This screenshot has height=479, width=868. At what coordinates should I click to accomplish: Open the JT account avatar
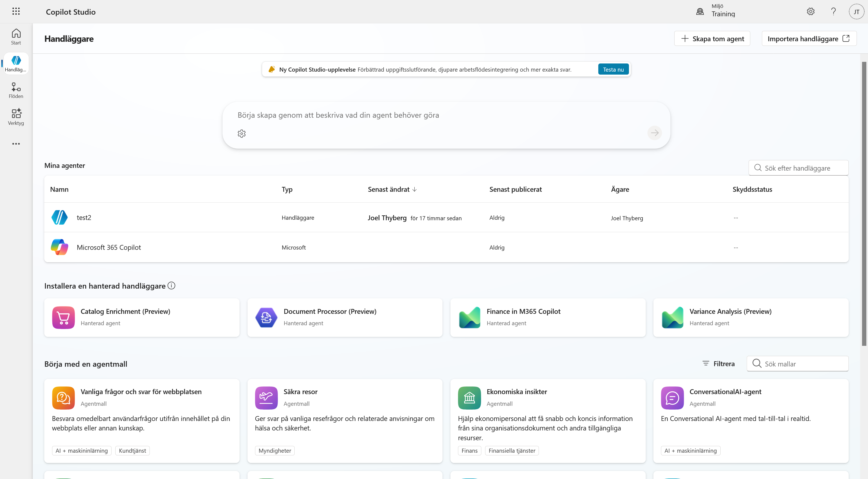tap(856, 11)
